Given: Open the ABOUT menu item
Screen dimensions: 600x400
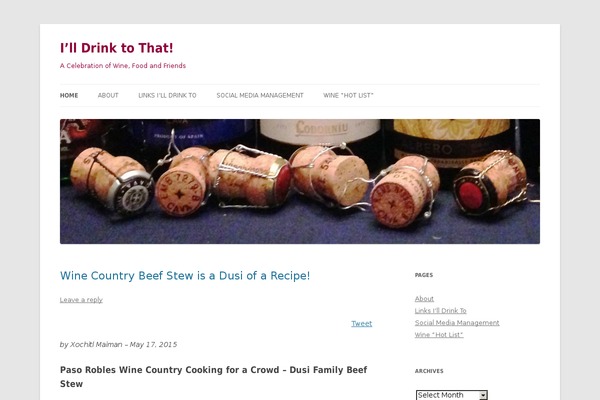Looking at the screenshot, I should point(108,95).
